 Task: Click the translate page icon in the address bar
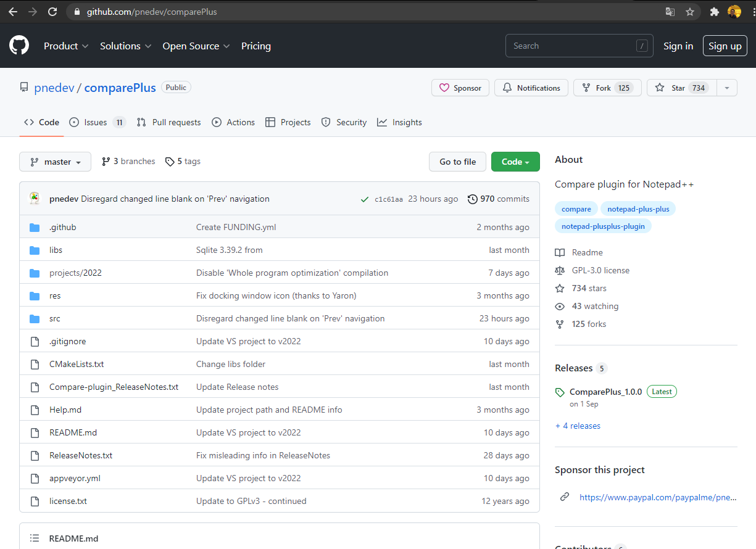[x=670, y=12]
